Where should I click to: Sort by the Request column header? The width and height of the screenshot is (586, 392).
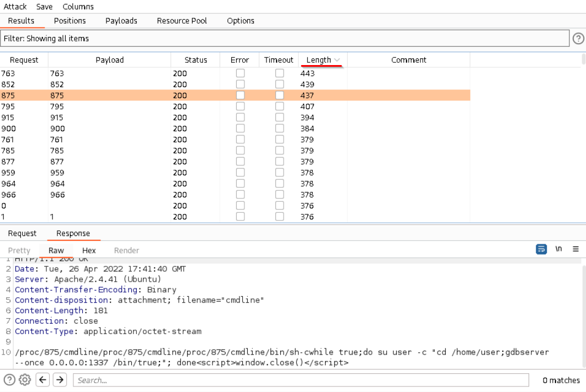pyautogui.click(x=24, y=60)
